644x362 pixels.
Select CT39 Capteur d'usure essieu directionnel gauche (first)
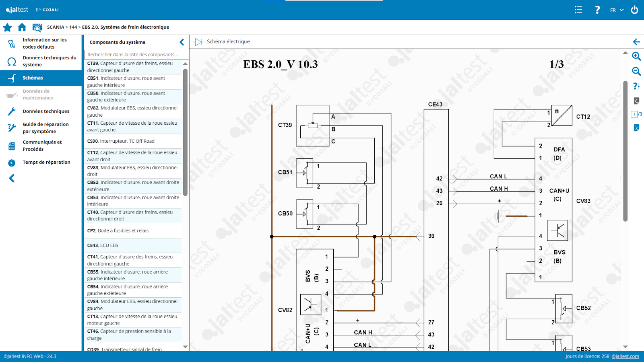point(133,67)
